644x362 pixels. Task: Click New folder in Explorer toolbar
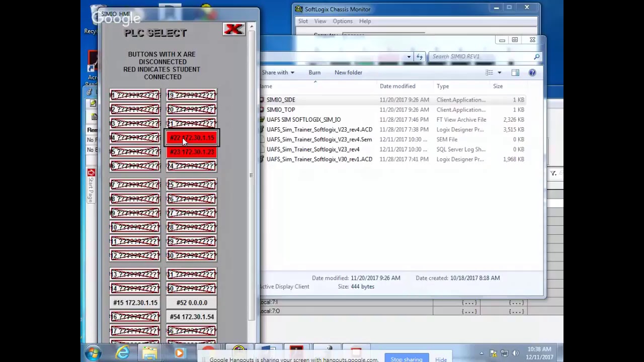tap(348, 72)
